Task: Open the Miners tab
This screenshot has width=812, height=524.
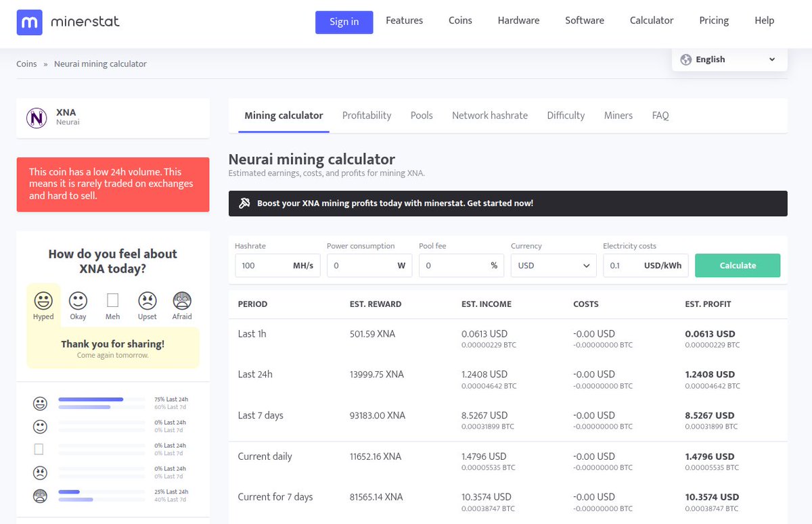Action: coord(618,116)
